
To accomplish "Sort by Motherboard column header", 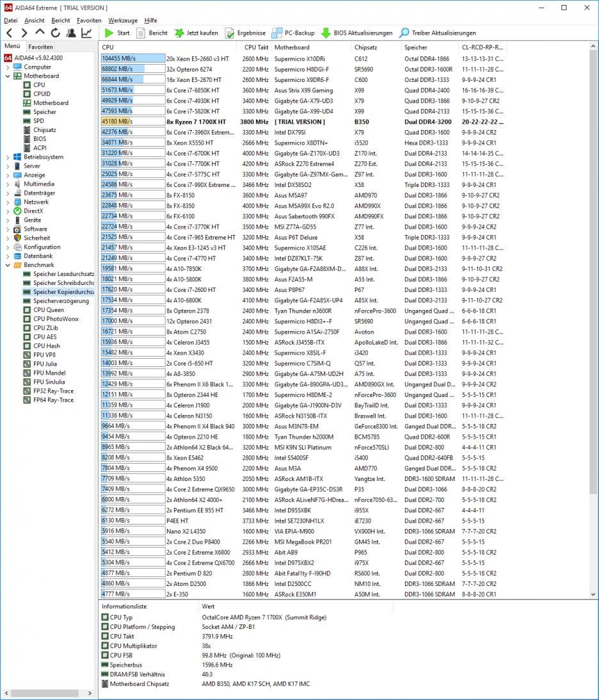I will [312, 47].
